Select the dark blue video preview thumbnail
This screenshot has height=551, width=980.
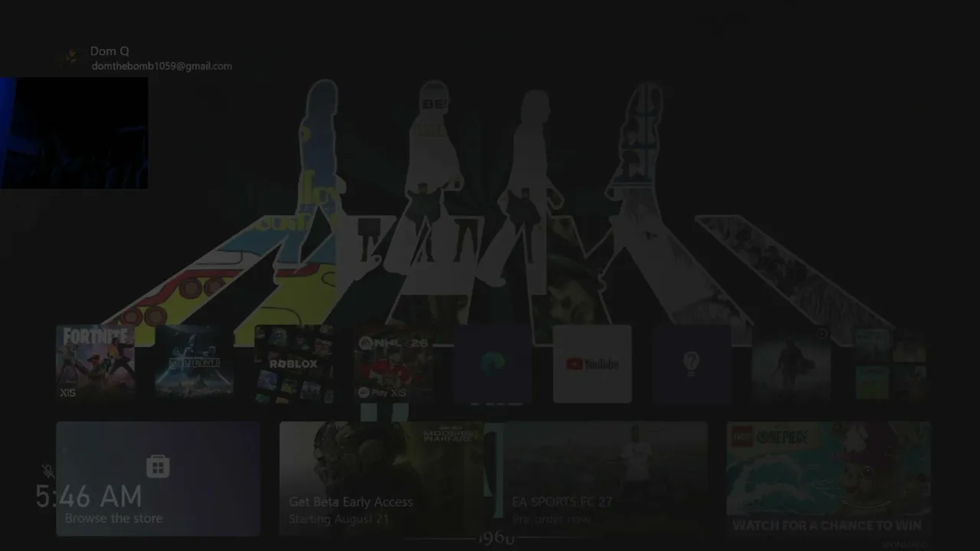click(x=74, y=132)
